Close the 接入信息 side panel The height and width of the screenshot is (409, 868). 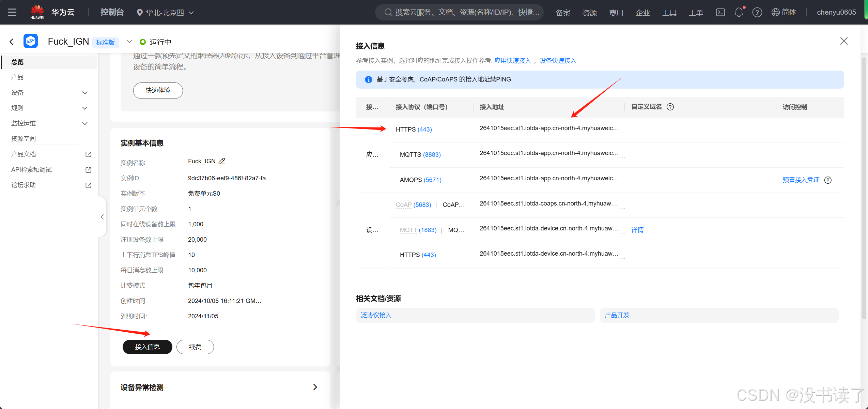[x=843, y=41]
